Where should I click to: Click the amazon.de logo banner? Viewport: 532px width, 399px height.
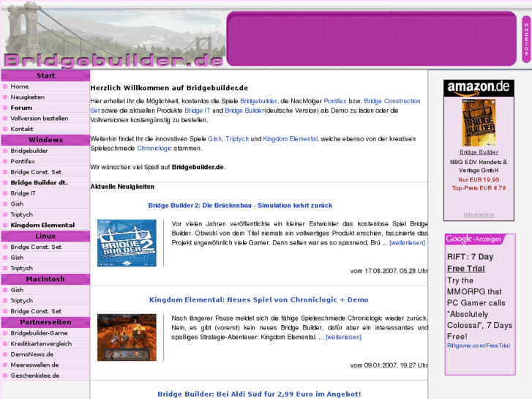(479, 89)
